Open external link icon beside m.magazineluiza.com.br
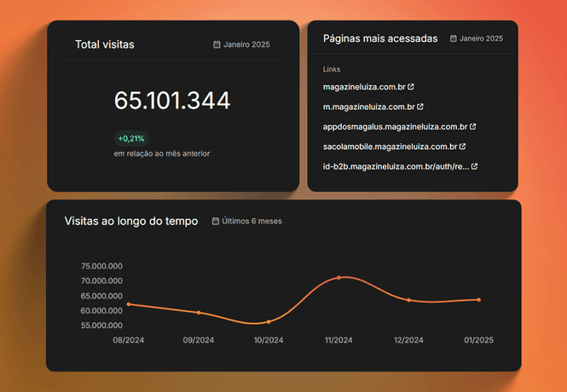This screenshot has width=567, height=392. (x=420, y=107)
